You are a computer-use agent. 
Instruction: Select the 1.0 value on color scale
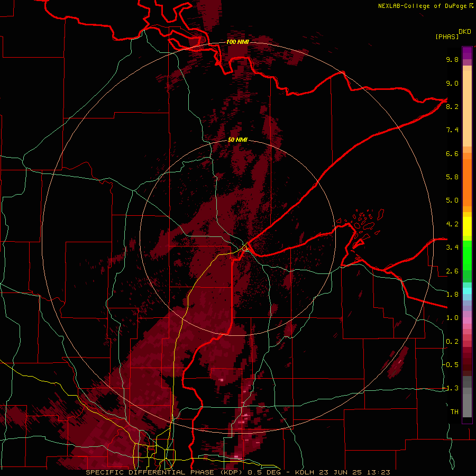coord(452,318)
